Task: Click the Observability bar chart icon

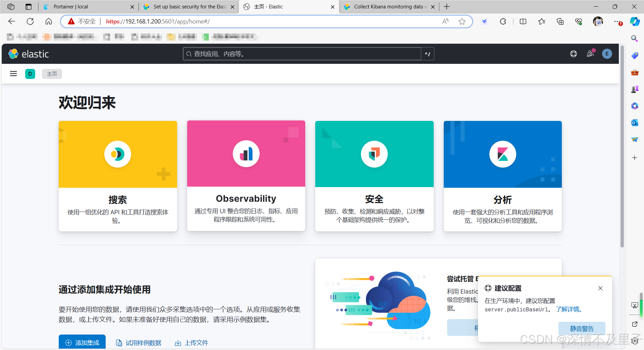Action: point(246,154)
